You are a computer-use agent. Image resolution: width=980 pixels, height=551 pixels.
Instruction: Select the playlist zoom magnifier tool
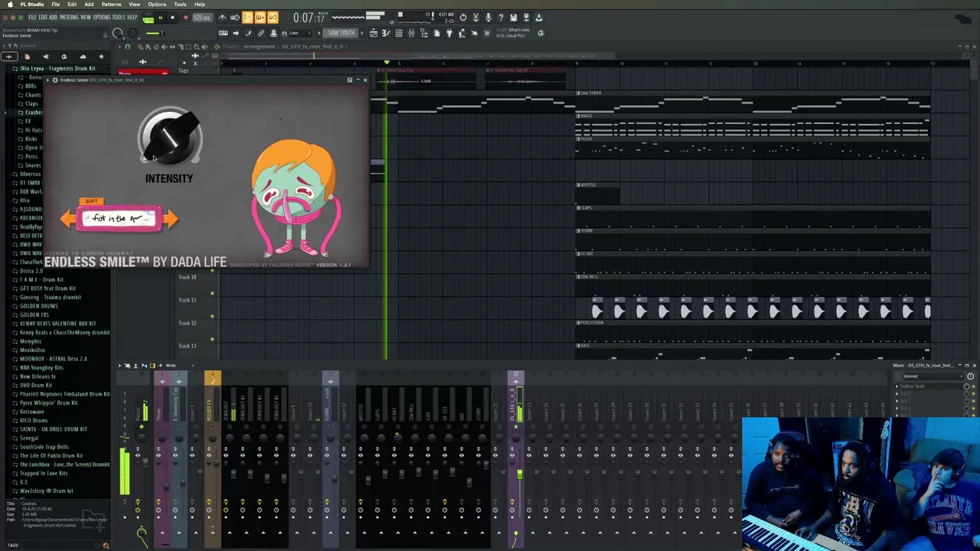coord(196,47)
